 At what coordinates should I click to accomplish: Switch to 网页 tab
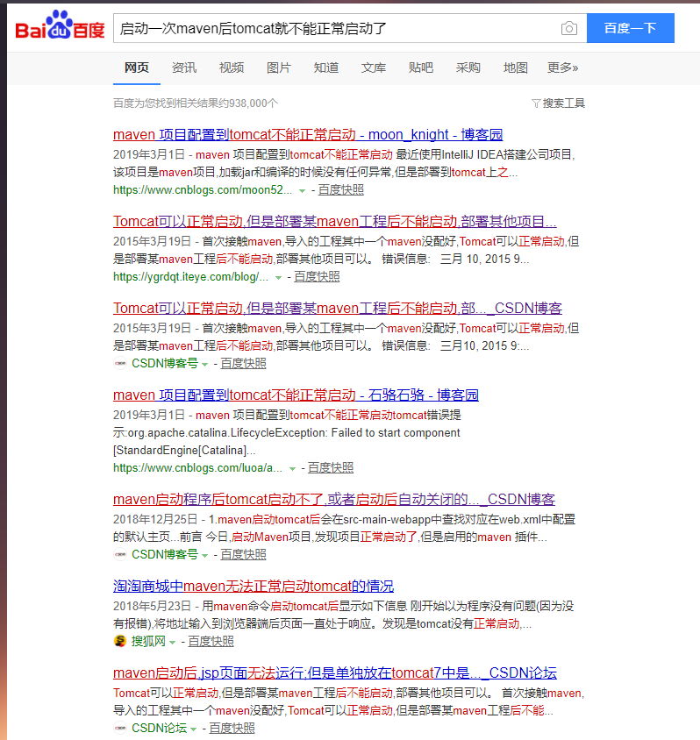[x=137, y=68]
